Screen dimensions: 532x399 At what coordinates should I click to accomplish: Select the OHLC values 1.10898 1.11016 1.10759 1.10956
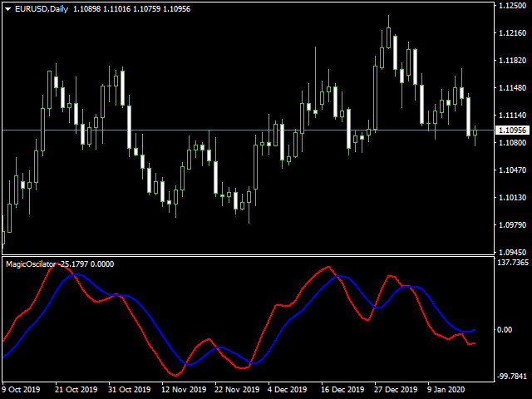(x=132, y=9)
